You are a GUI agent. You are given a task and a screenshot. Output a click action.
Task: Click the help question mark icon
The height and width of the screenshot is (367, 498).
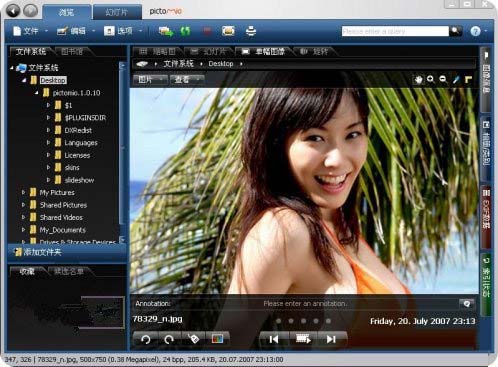(476, 31)
